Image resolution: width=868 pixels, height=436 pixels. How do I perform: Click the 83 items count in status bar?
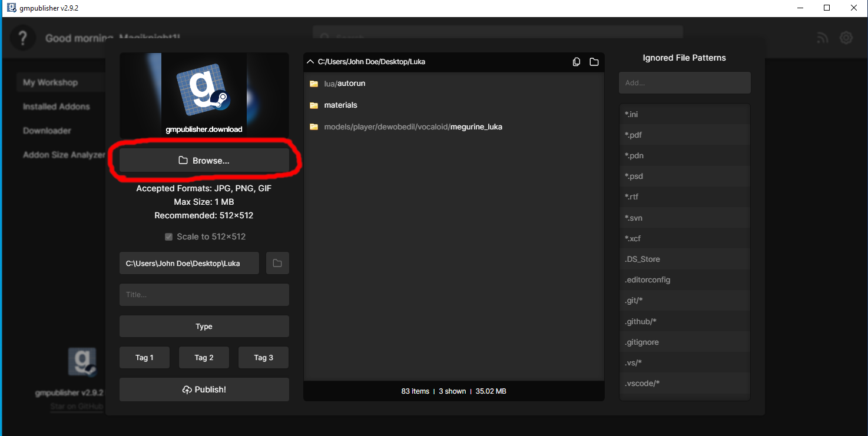[415, 391]
